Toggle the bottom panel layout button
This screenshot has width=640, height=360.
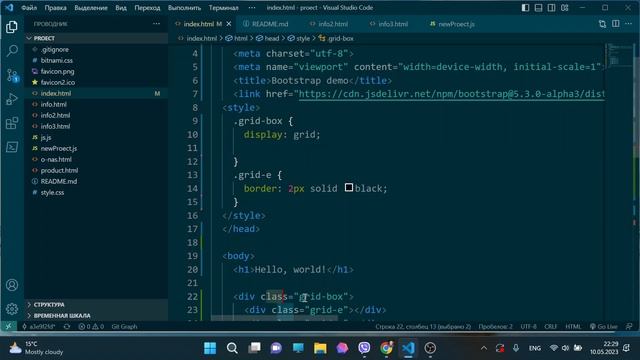coord(538,8)
